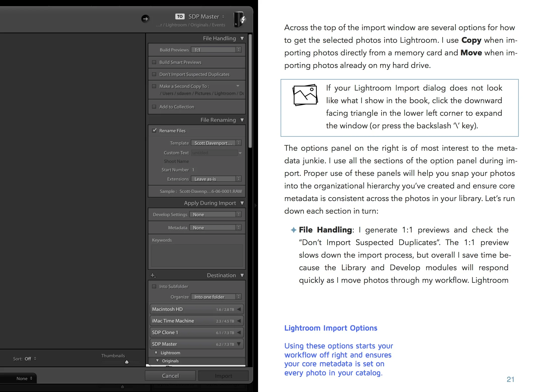
Task: Click the arrow icon before the TO destination
Action: [145, 19]
